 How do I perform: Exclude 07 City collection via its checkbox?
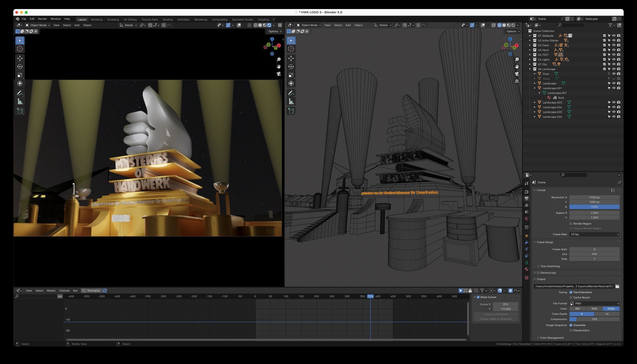604,64
